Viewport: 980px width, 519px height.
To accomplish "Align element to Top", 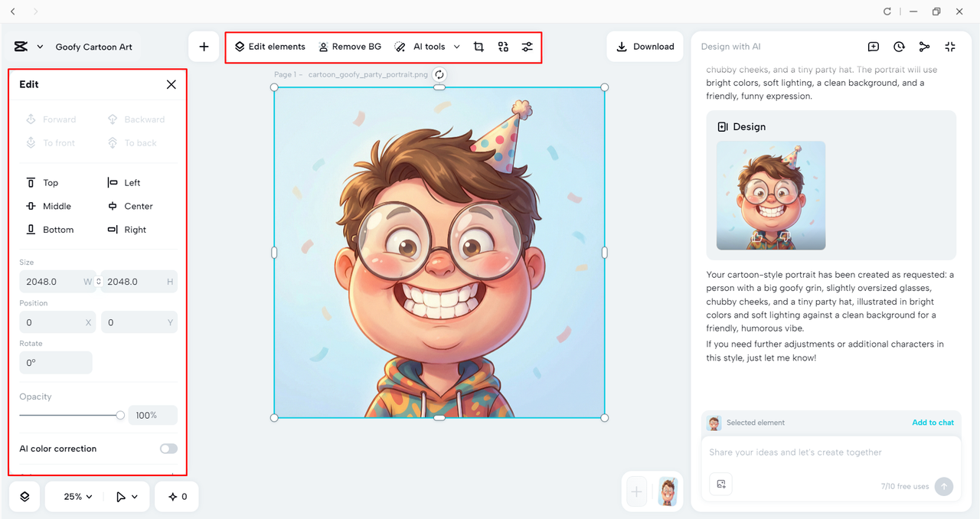I will (x=42, y=183).
